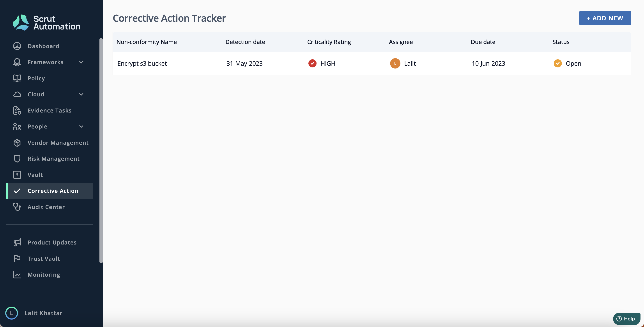This screenshot has height=327, width=644.
Task: Navigate to Vendor Management
Action: [50, 143]
